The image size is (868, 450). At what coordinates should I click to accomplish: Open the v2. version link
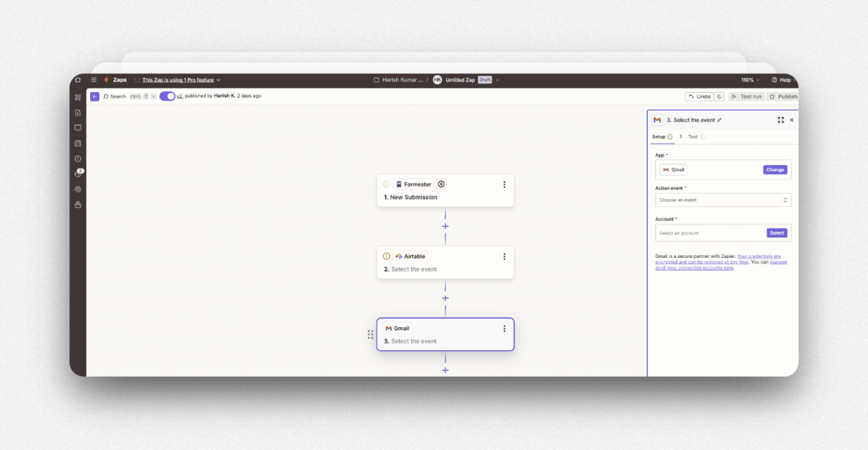(179, 96)
